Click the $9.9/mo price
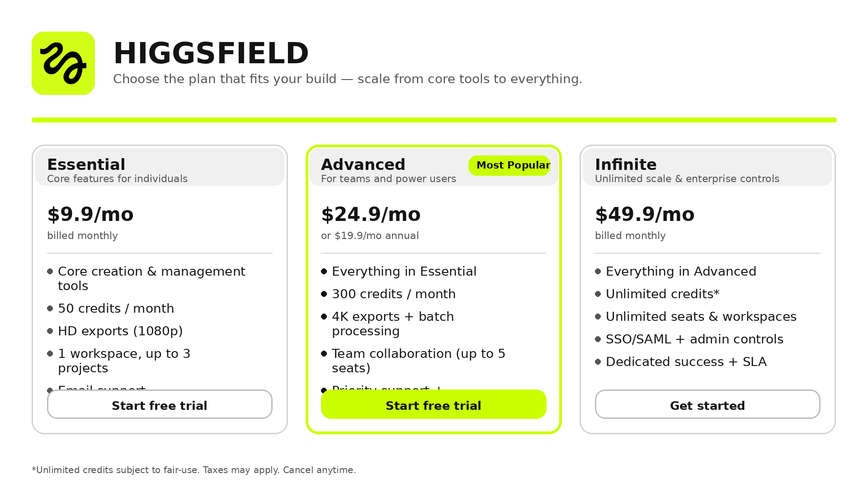Image resolution: width=868 pixels, height=488 pixels. [90, 214]
